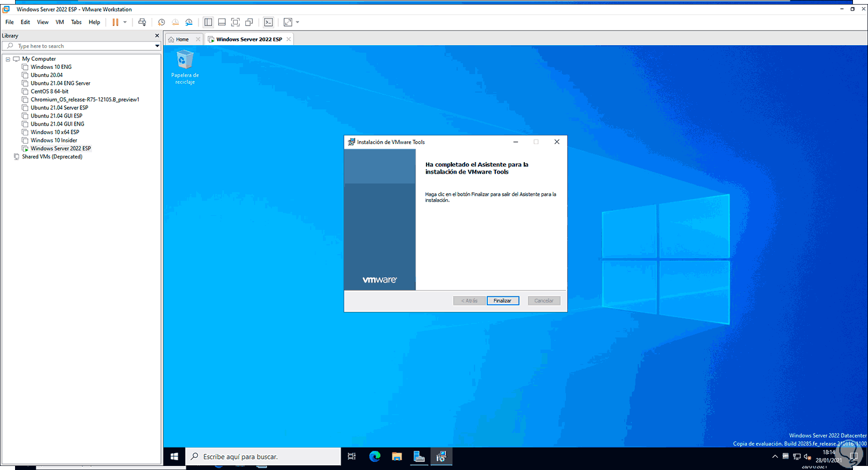The image size is (868, 470).
Task: Close the Home tab
Action: point(198,39)
